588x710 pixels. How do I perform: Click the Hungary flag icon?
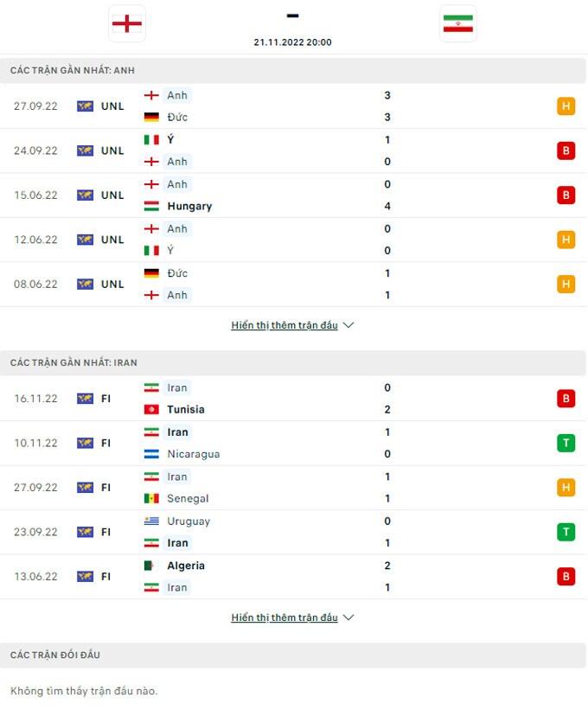151,207
